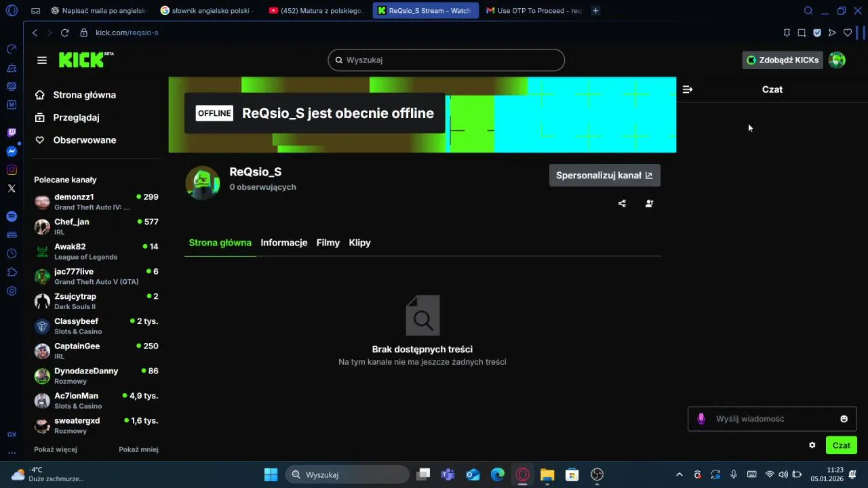
Task: Click the green Czat send button
Action: [842, 445]
